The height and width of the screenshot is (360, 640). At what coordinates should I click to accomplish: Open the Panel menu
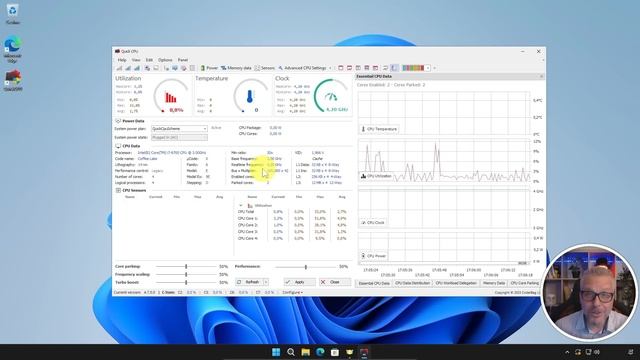pos(182,60)
